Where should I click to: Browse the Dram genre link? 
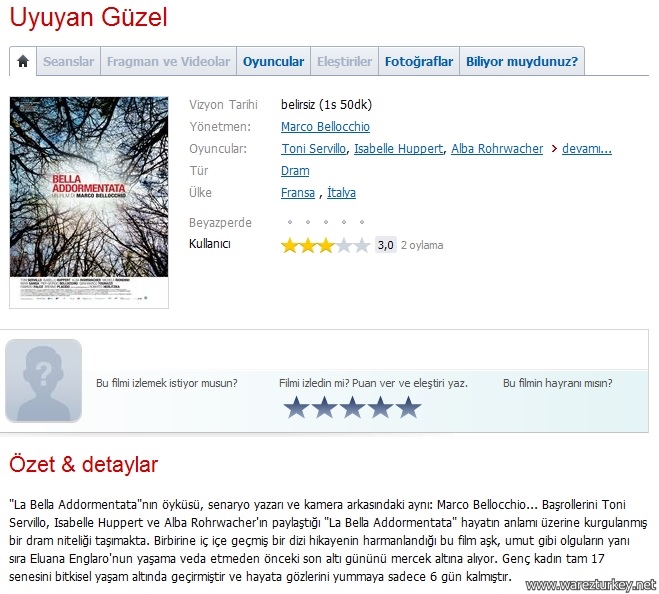click(295, 171)
